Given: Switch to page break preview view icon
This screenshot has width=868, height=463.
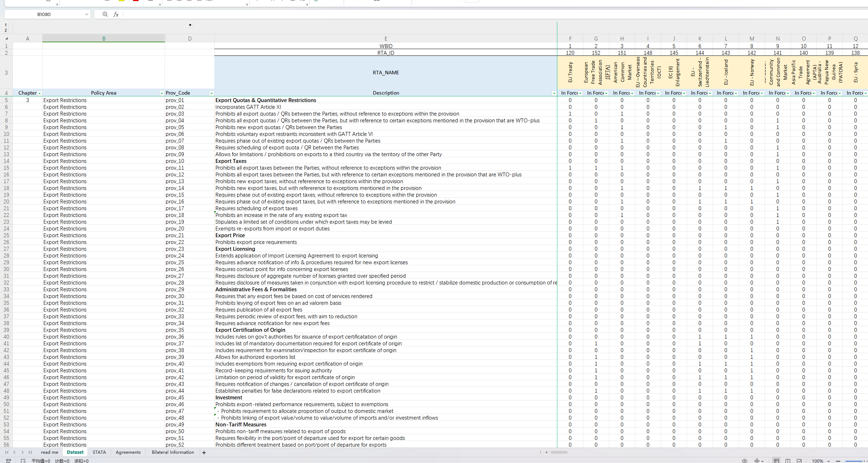Looking at the screenshot, I should (788, 461).
